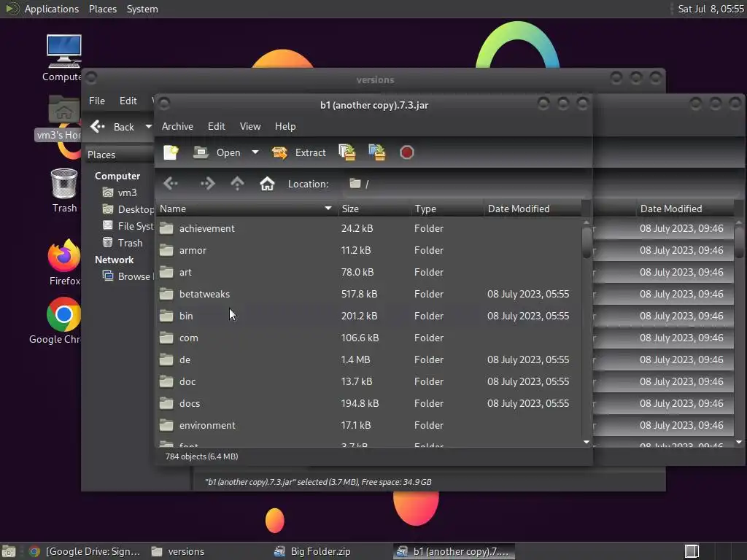Open the Computer desktop icon
Viewport: 747px width, 560px height.
click(63, 58)
